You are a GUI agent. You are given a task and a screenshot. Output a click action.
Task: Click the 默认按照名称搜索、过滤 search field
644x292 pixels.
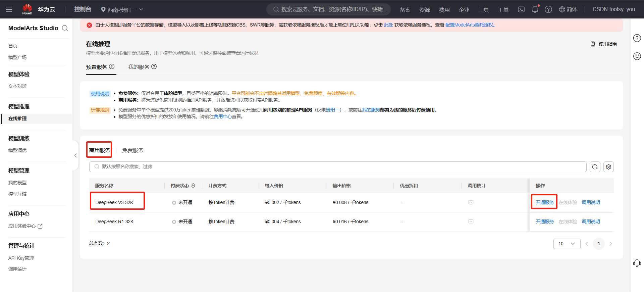[x=338, y=167]
